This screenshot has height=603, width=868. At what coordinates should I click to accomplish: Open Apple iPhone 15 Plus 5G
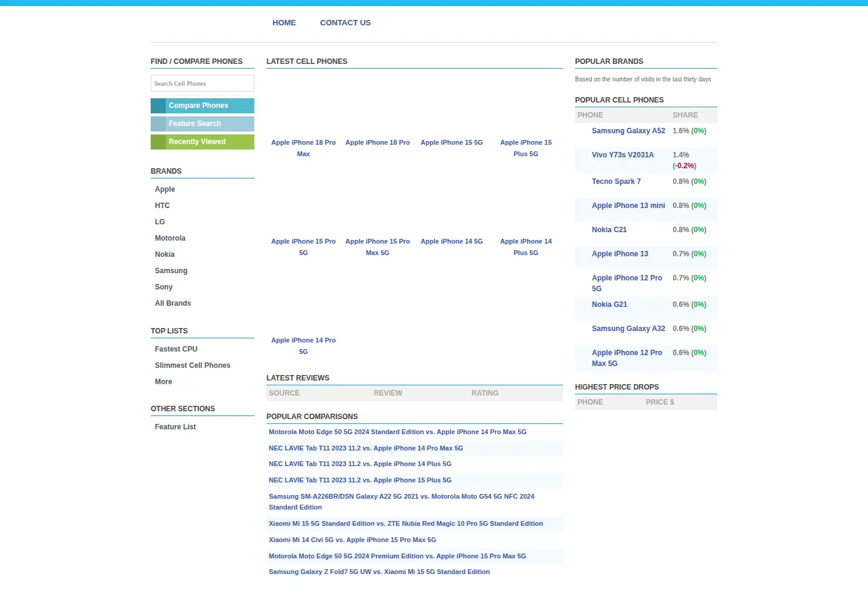pos(526,148)
